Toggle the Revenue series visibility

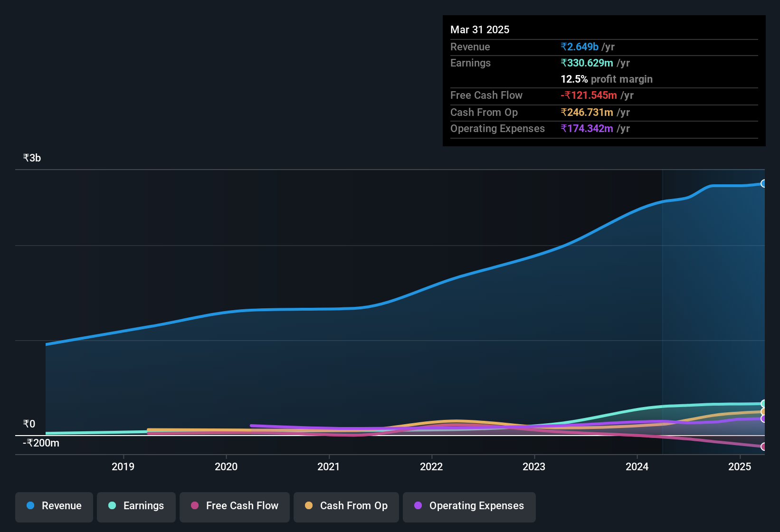tap(54, 507)
